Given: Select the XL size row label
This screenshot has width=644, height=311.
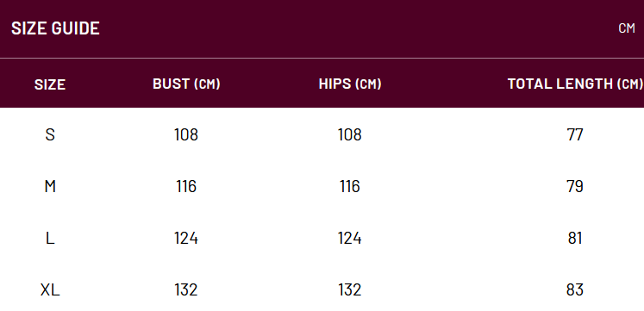Looking at the screenshot, I should [50, 290].
